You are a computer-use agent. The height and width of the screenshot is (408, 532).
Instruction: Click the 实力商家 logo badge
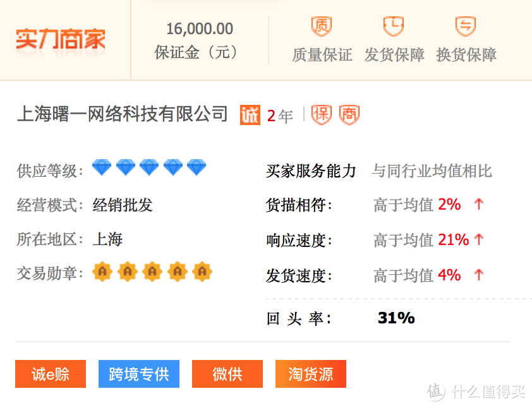[x=61, y=39]
